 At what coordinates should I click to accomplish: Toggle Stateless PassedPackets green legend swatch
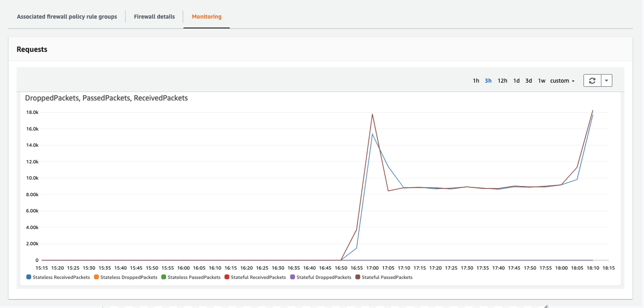click(x=164, y=277)
